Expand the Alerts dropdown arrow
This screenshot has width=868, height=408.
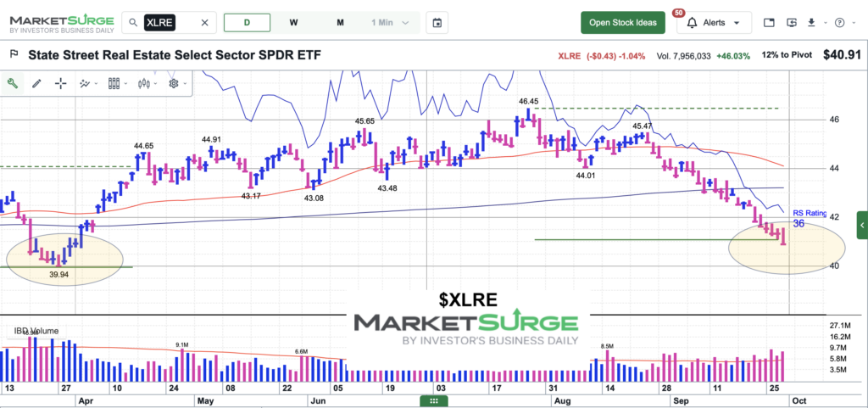(737, 23)
